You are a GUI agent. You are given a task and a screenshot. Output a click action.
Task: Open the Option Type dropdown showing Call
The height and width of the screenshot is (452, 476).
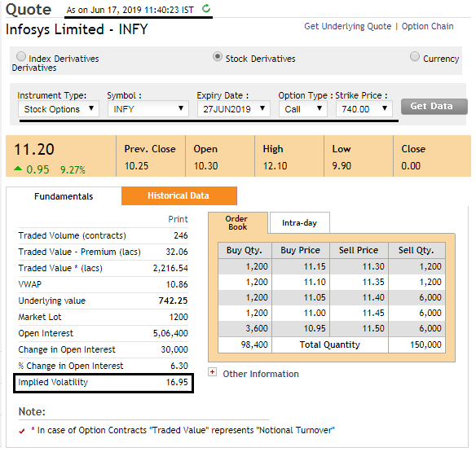pyautogui.click(x=303, y=109)
